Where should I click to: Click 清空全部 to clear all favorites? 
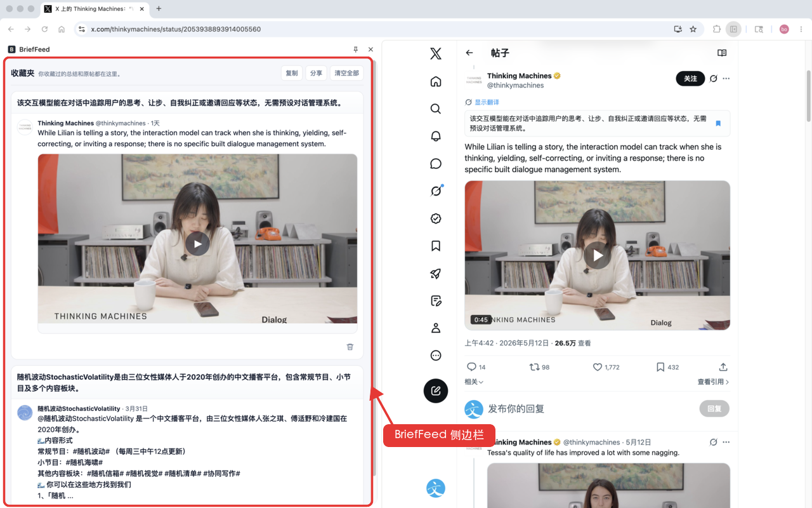point(346,73)
